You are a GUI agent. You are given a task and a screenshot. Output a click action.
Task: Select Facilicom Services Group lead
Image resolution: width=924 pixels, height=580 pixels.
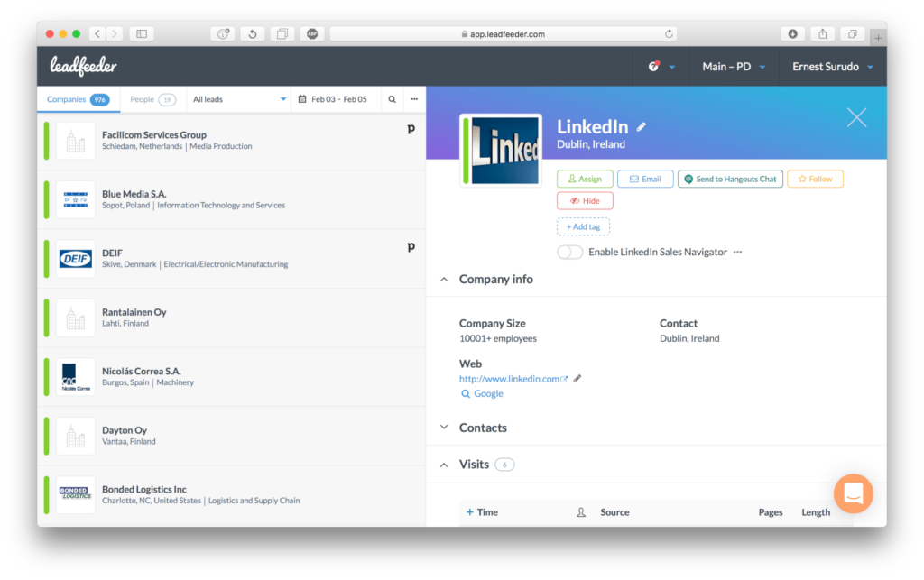click(x=232, y=141)
